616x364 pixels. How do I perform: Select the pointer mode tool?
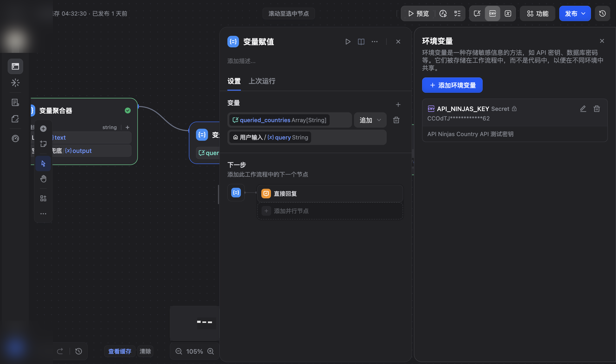(x=43, y=163)
